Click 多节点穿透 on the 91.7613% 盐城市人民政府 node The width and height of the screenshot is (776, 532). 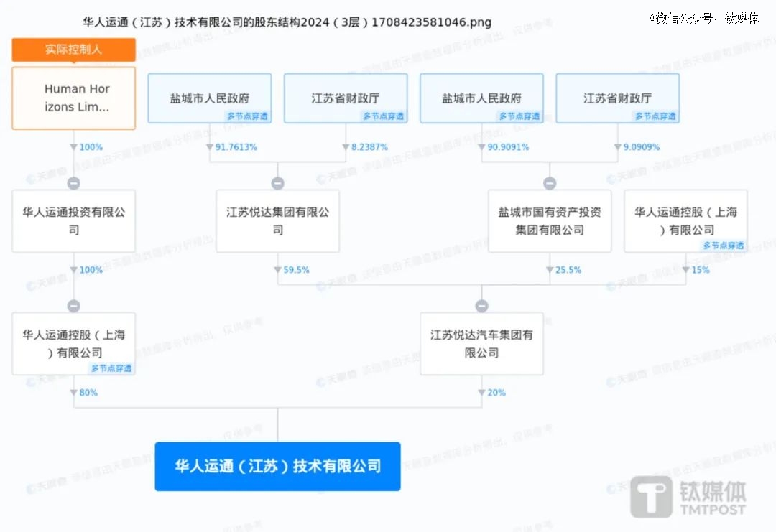click(247, 116)
